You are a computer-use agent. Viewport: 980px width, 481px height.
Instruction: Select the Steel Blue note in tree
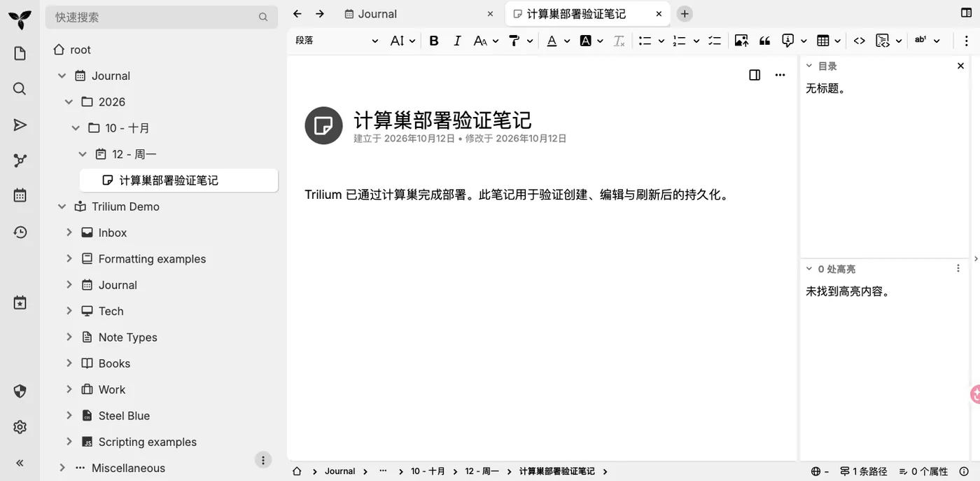[x=124, y=416]
